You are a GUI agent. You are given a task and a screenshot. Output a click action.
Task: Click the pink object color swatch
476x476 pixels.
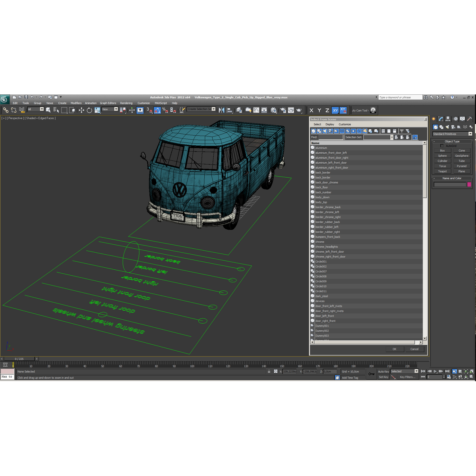click(x=469, y=184)
